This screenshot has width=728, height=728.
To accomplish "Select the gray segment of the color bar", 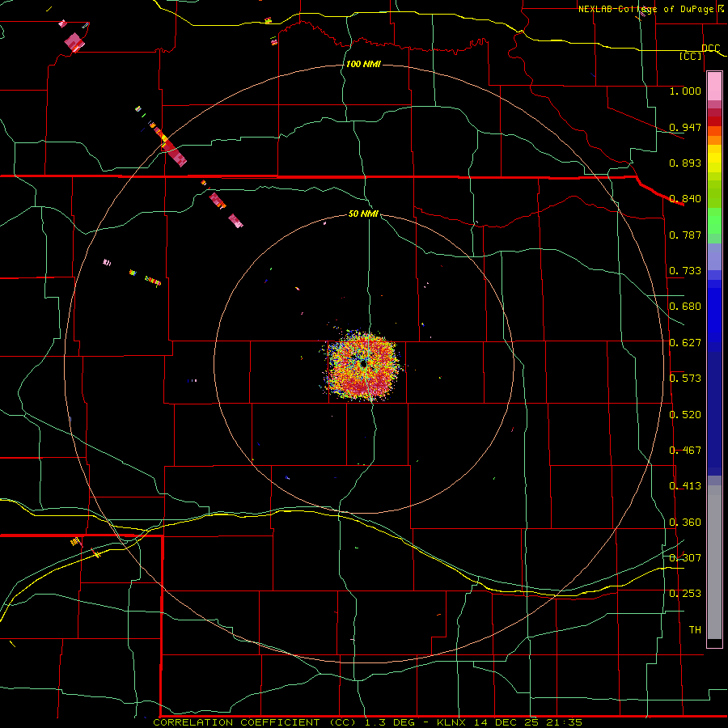I will (714, 562).
